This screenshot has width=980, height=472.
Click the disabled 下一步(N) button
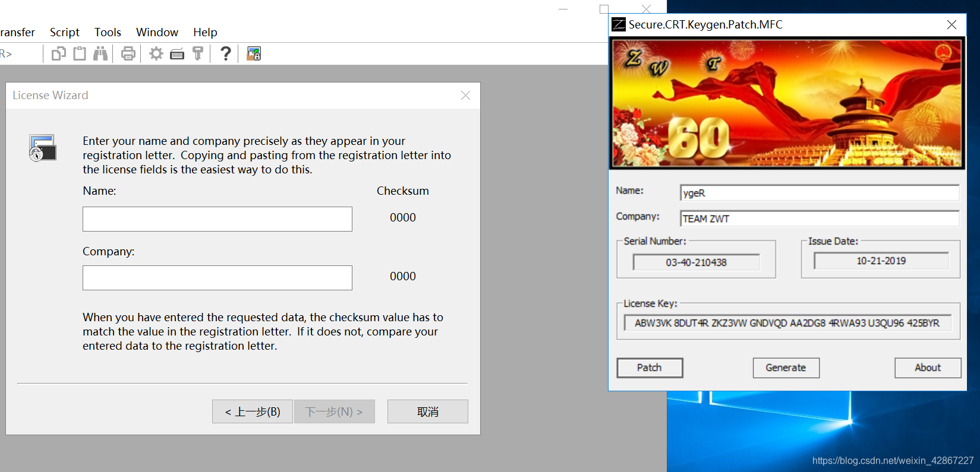pos(335,411)
